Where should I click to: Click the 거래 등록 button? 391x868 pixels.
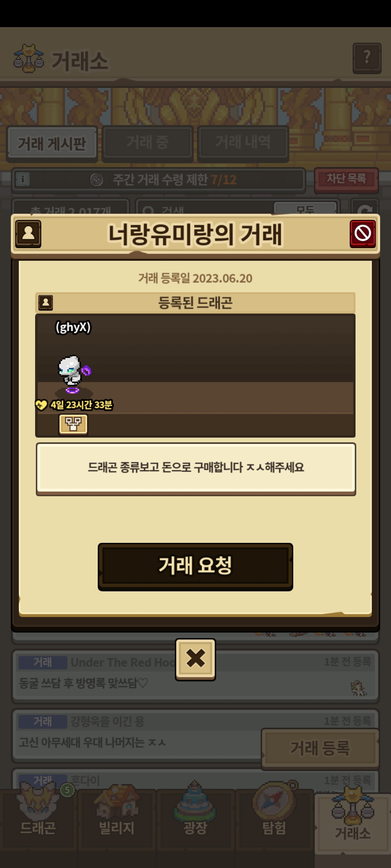pos(320,748)
